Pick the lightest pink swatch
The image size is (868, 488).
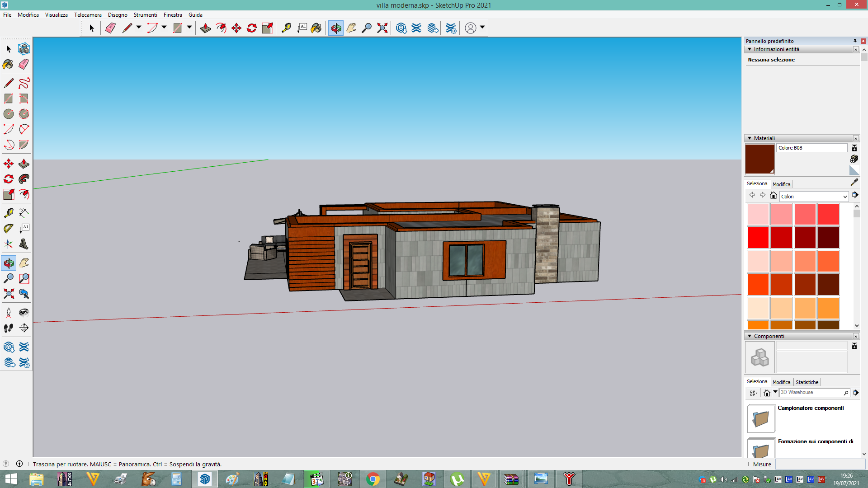758,214
